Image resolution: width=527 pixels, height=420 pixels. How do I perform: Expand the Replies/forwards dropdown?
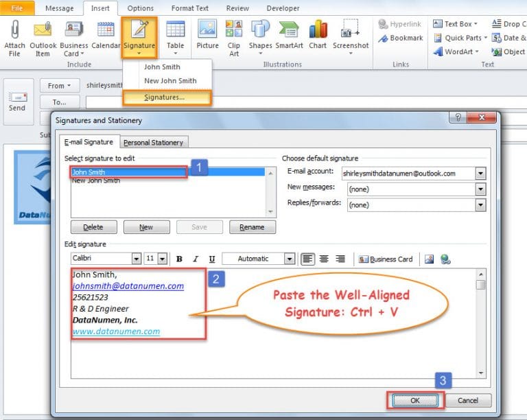(480, 205)
